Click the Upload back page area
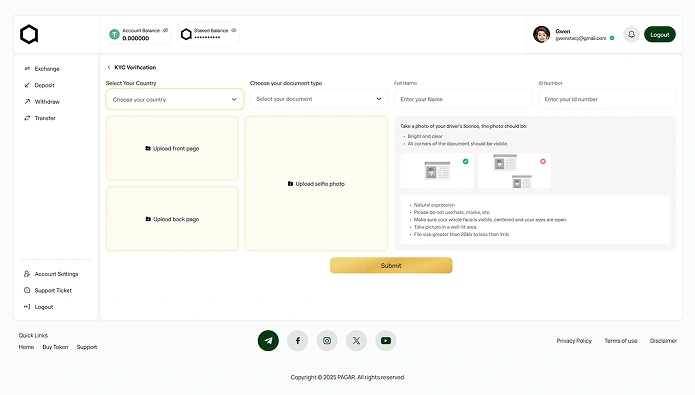The image size is (695, 395). tap(172, 219)
